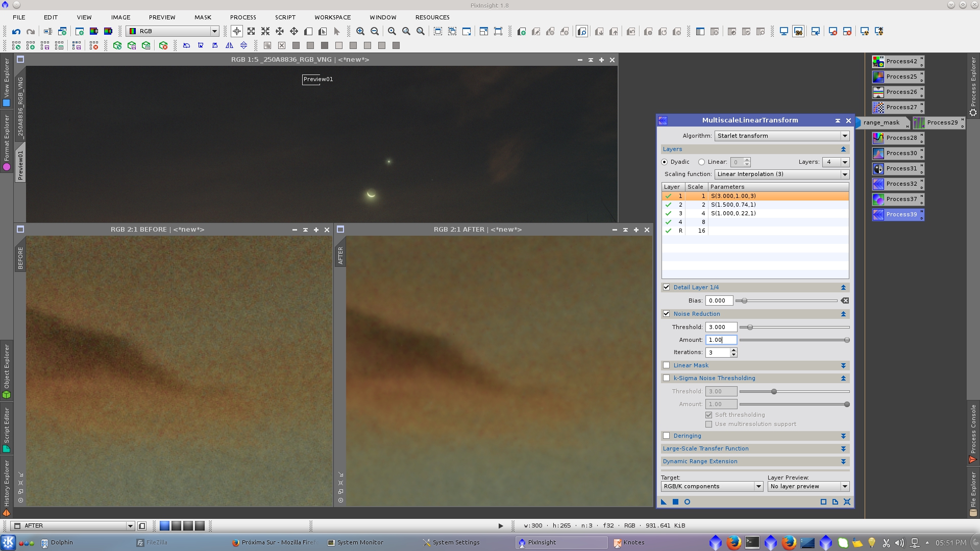980x551 pixels.
Task: Select the Dyadic radio button
Action: 665,162
